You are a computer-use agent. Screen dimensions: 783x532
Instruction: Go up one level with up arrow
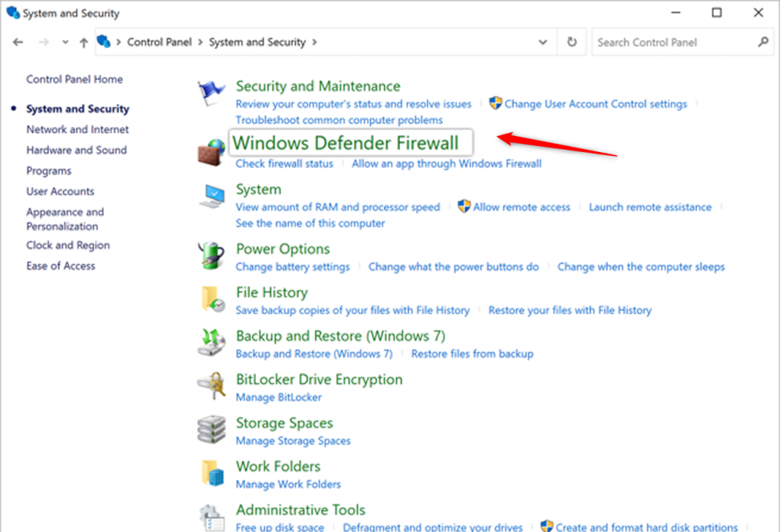click(84, 43)
